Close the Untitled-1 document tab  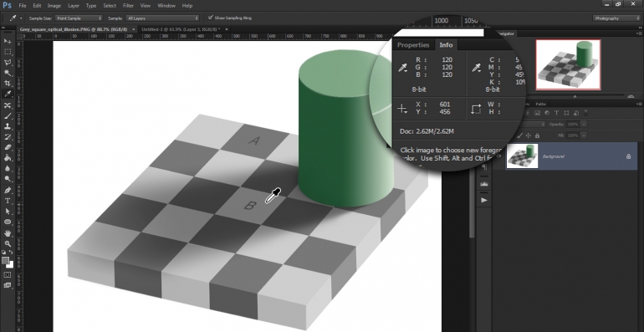click(x=227, y=29)
